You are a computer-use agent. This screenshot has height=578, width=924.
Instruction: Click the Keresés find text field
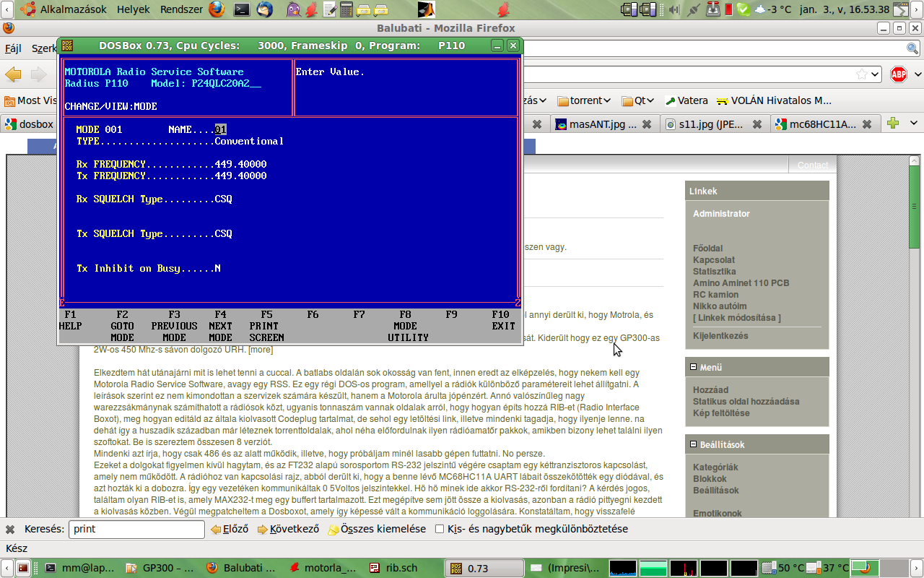136,529
